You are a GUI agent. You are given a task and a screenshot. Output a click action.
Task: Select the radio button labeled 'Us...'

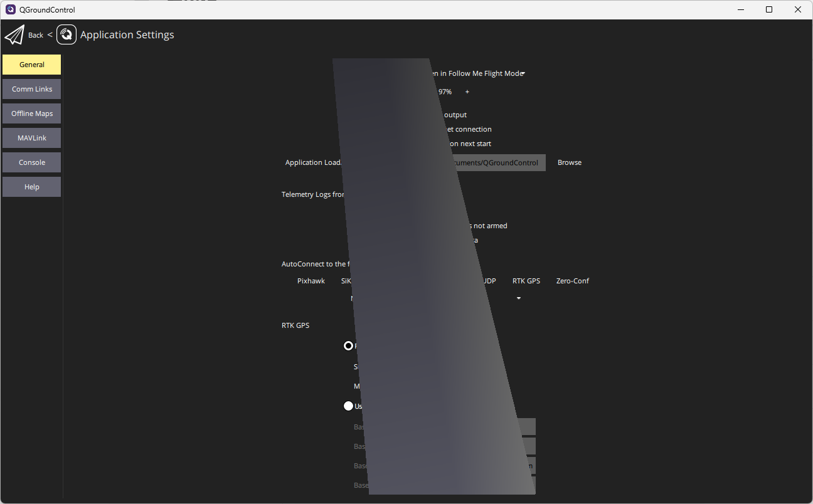tap(348, 406)
